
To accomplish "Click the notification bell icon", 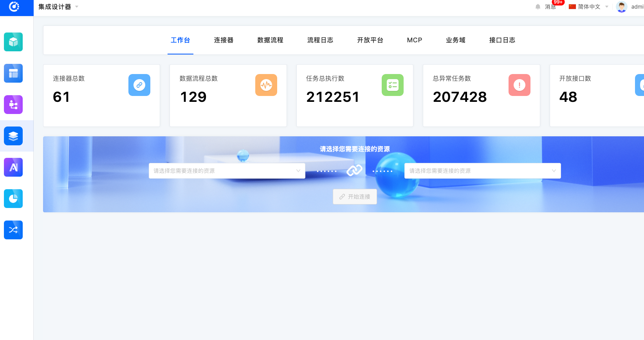I will pos(538,7).
